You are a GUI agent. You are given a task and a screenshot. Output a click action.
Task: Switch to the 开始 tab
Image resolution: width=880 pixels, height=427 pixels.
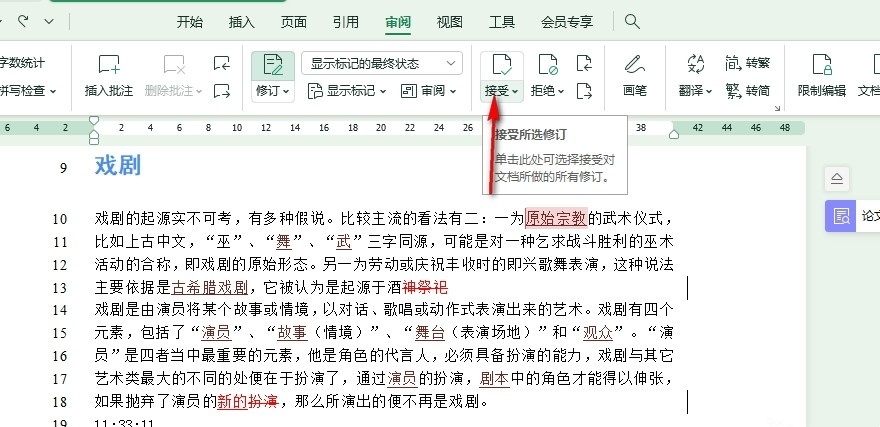tap(190, 22)
